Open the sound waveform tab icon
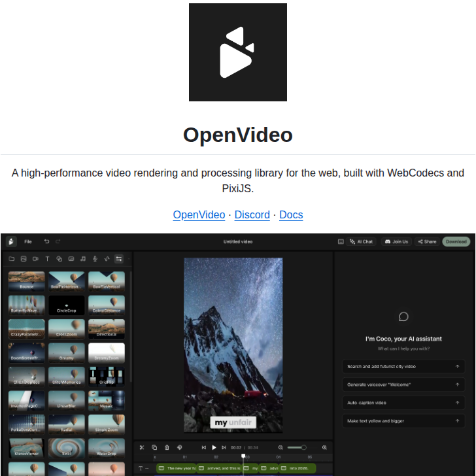476x476 pixels. [x=107, y=259]
